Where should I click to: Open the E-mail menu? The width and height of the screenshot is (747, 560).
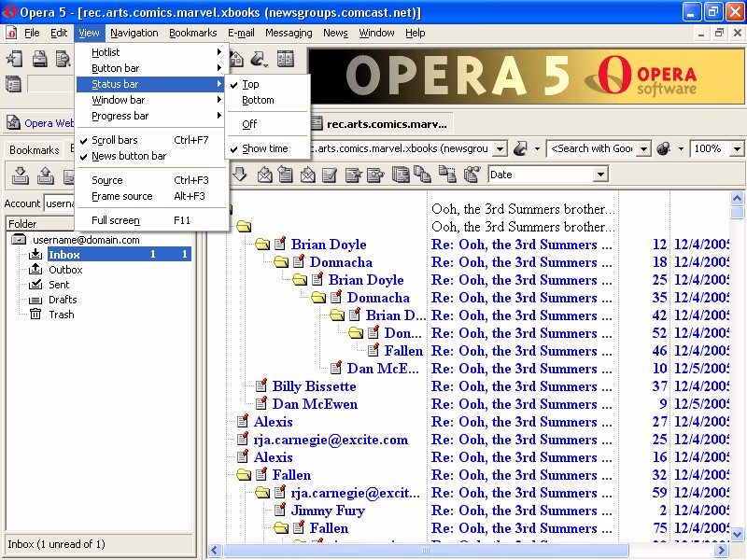[x=241, y=33]
